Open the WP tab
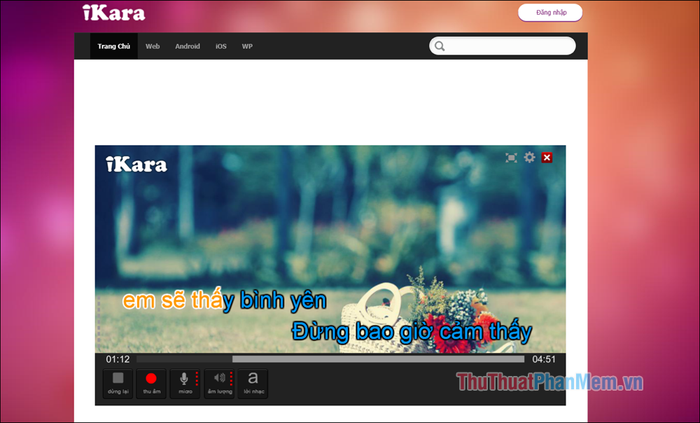The width and height of the screenshot is (700, 423). coord(247,46)
